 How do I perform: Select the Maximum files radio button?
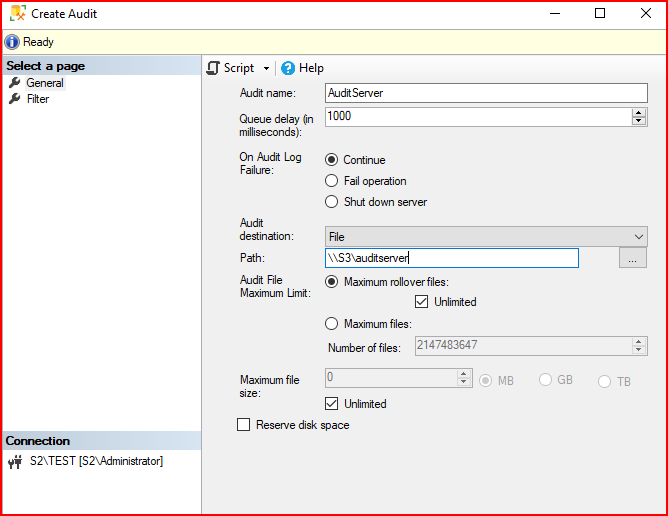[x=332, y=323]
